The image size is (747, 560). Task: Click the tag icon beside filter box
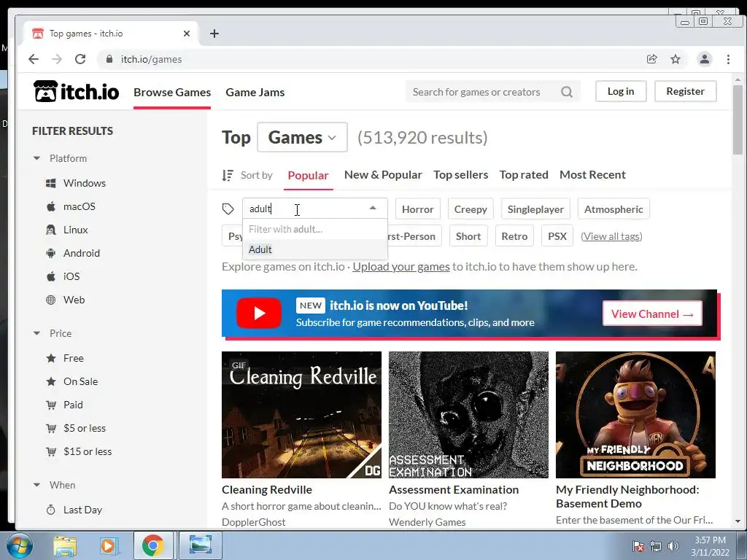228,209
